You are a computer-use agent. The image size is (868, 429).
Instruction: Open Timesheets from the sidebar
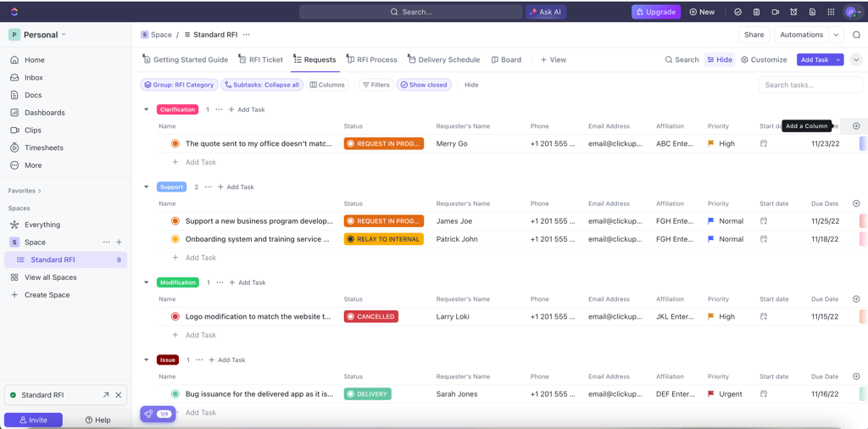coord(43,148)
